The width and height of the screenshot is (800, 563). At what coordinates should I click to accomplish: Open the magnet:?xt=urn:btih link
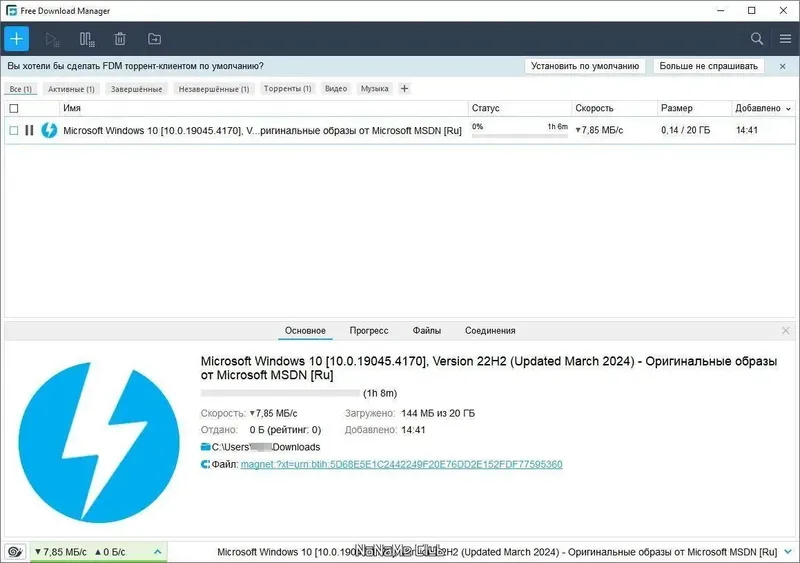[402, 464]
